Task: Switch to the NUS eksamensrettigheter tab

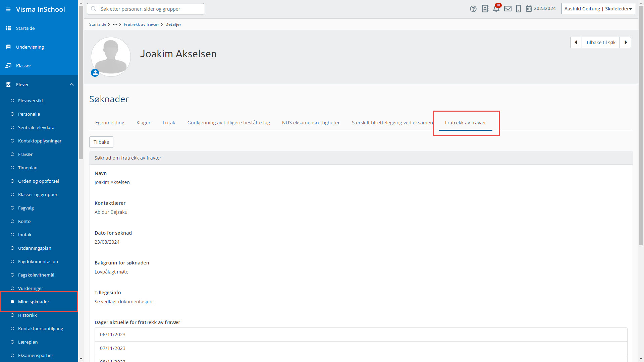Action: 311,123
